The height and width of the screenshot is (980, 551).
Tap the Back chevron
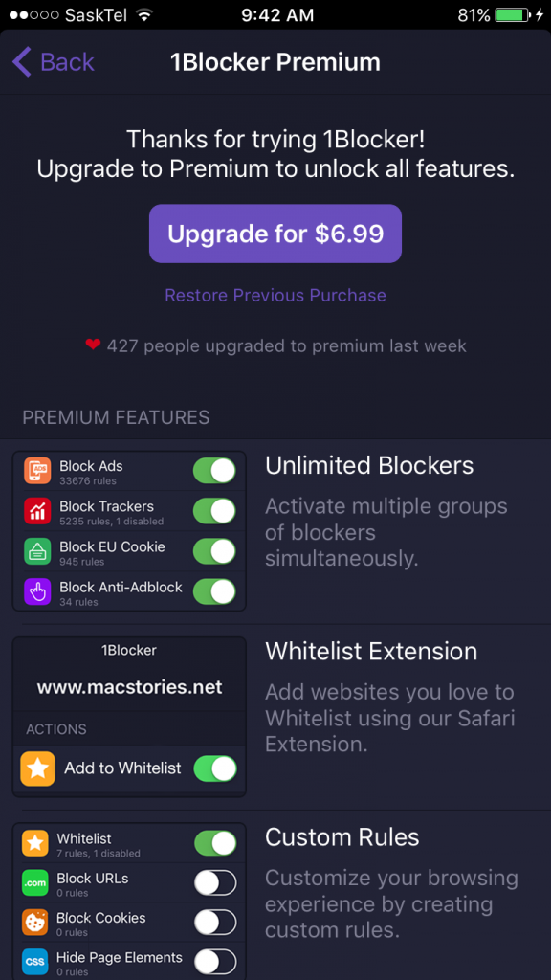point(21,60)
